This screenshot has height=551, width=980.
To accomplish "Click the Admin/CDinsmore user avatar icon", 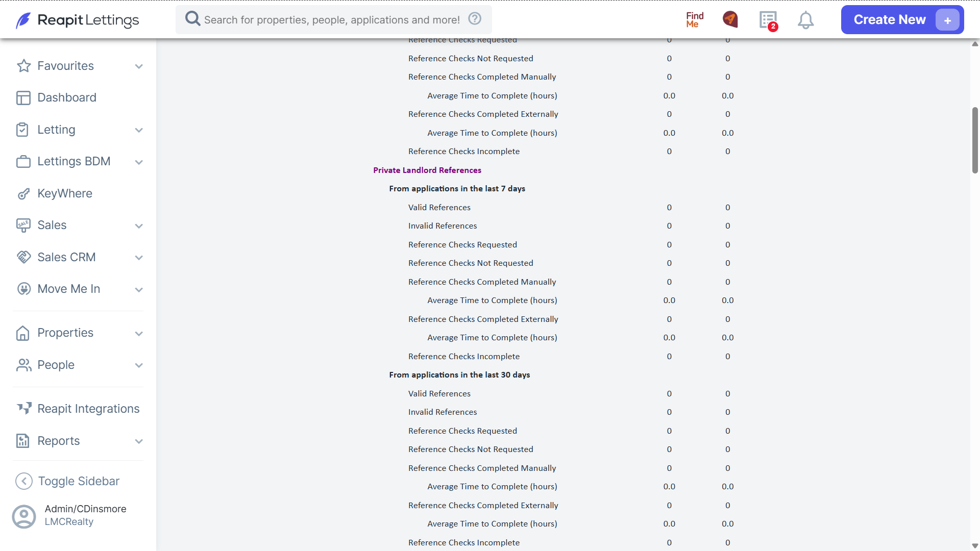I will click(x=24, y=516).
